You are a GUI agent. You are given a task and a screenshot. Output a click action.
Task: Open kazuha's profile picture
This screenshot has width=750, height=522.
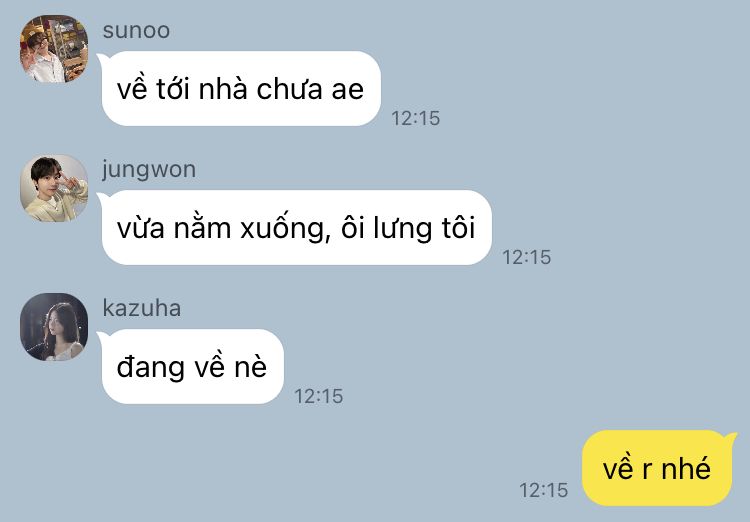[x=54, y=327]
